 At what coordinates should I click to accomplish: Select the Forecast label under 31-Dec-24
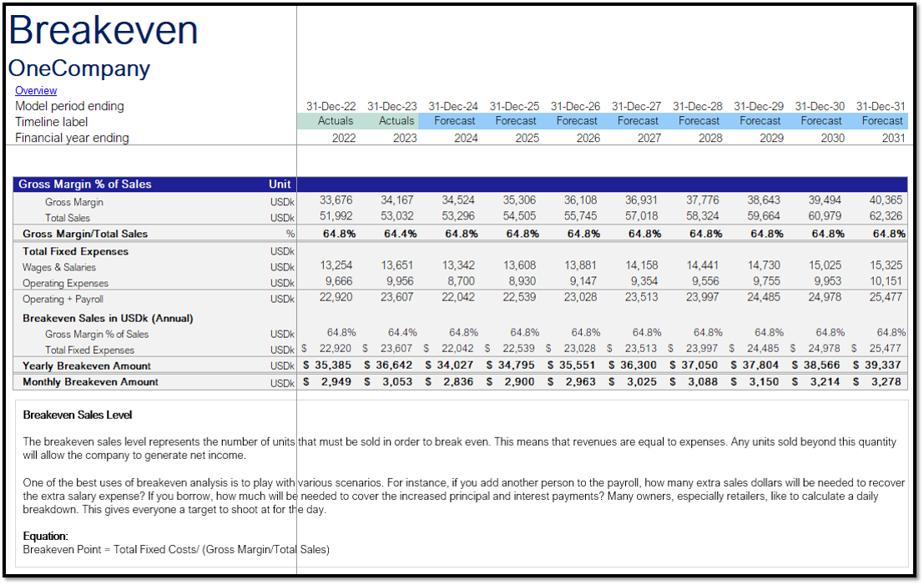(x=454, y=121)
